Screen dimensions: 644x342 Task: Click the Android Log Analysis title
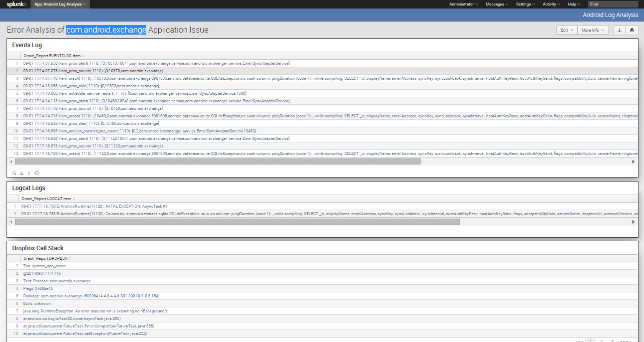point(610,15)
